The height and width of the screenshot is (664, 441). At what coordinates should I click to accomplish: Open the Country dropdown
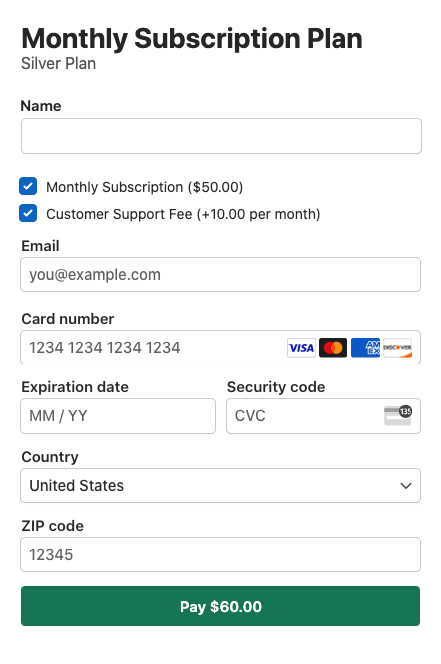pos(220,485)
